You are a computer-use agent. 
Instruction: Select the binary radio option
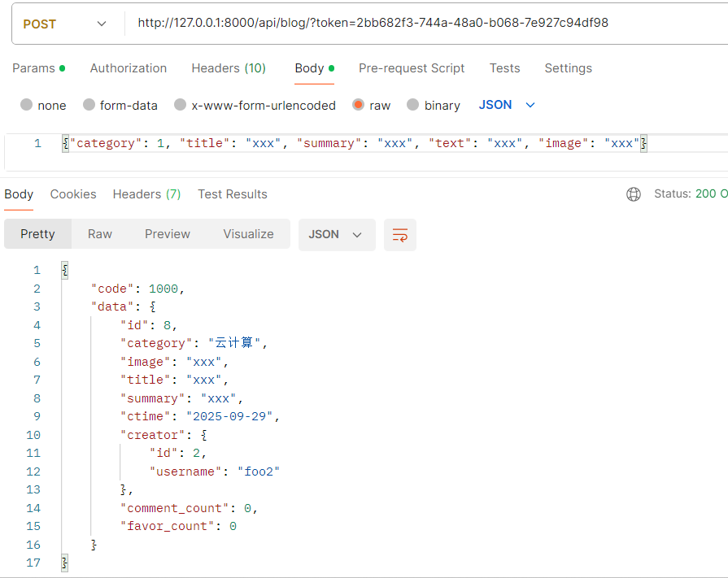tap(412, 105)
